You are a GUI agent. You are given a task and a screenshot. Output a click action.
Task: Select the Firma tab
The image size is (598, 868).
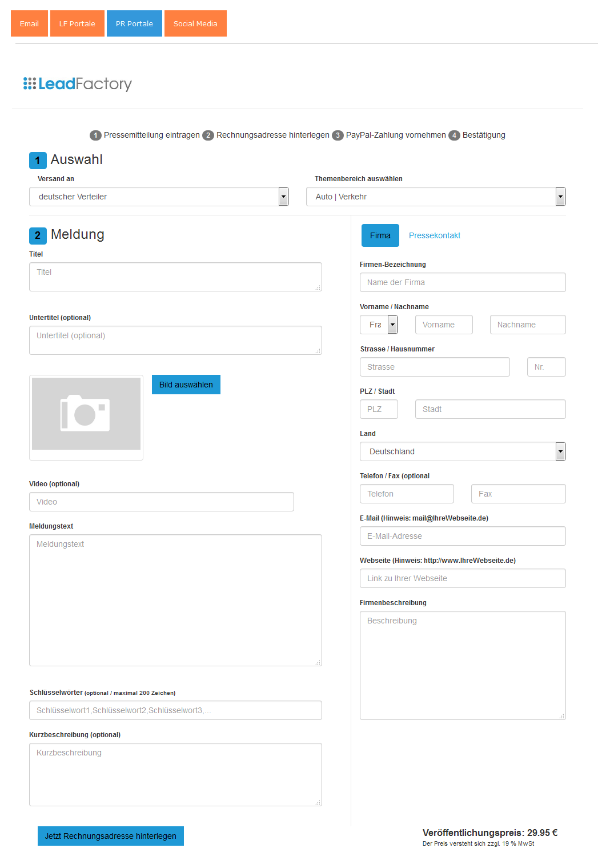click(380, 235)
